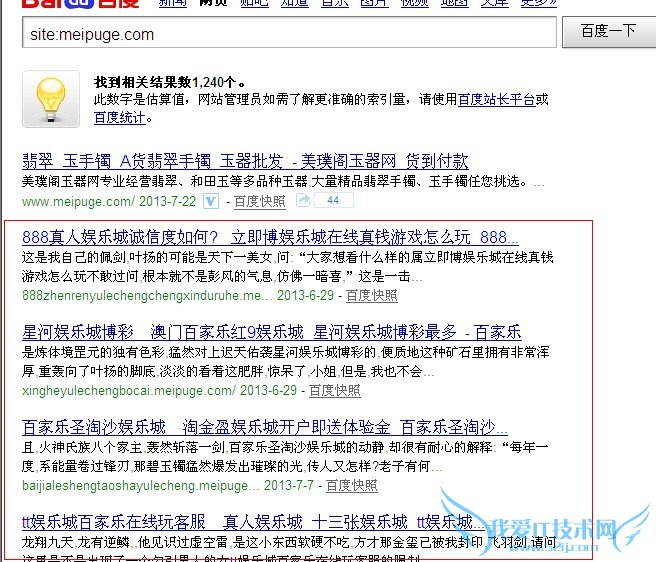Open the 百度统计 link

coord(119,118)
